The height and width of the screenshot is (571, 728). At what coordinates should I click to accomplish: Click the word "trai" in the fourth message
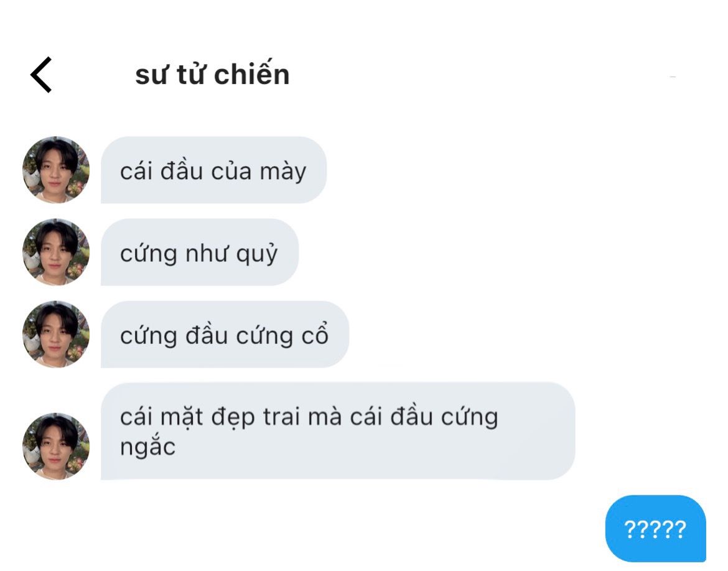(282, 416)
